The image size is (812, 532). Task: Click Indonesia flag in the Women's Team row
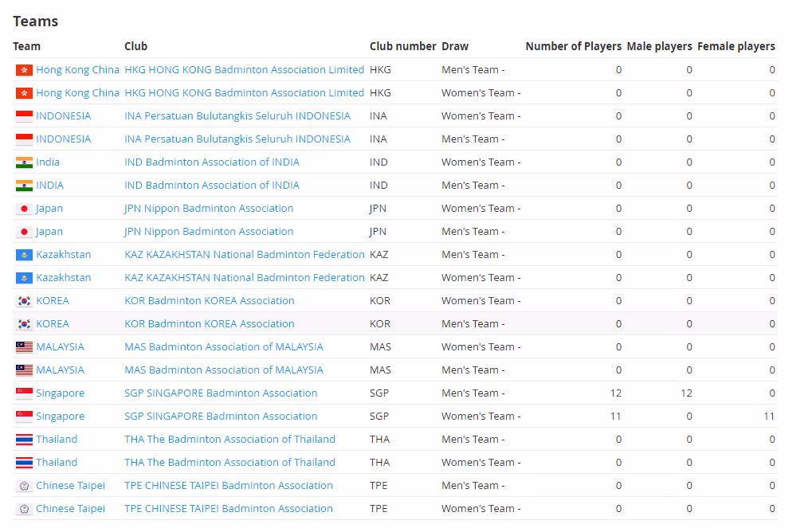pos(24,116)
